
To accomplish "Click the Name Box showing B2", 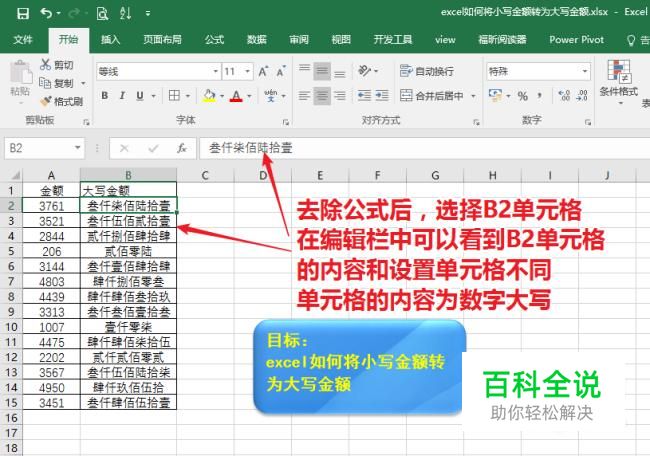I will [x=44, y=148].
